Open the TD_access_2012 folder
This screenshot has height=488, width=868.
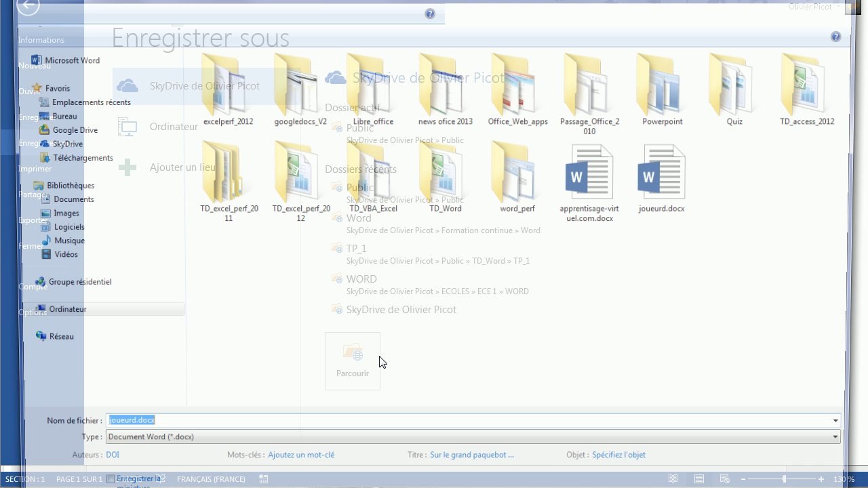807,90
